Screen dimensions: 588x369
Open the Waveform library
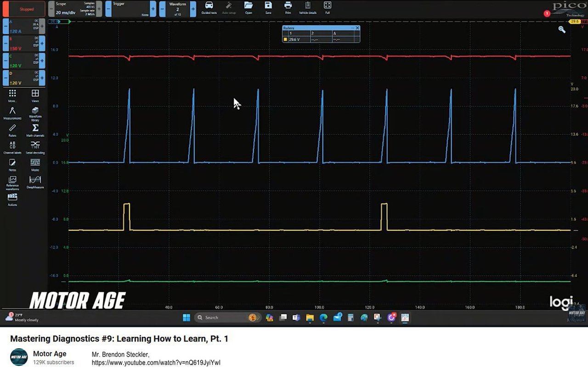tap(35, 113)
